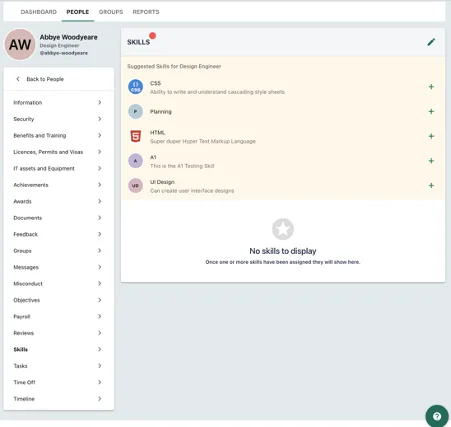Click the star icon above No skills message
451x427 pixels.
pyautogui.click(x=283, y=229)
